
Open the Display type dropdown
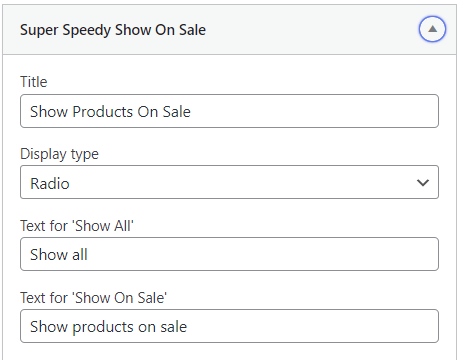[229, 182]
